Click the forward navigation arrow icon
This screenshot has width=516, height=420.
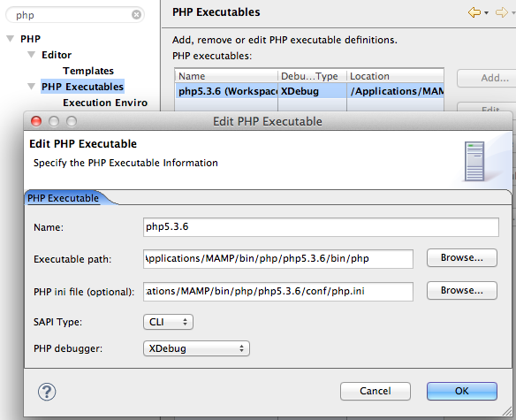pyautogui.click(x=502, y=13)
